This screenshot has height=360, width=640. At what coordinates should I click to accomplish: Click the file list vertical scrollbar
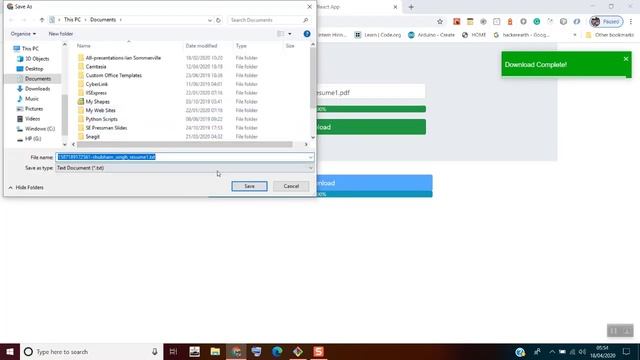313,78
